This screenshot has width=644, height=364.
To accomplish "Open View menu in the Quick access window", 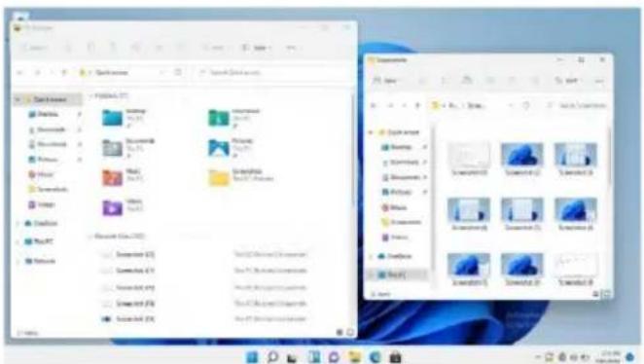I will [257, 48].
